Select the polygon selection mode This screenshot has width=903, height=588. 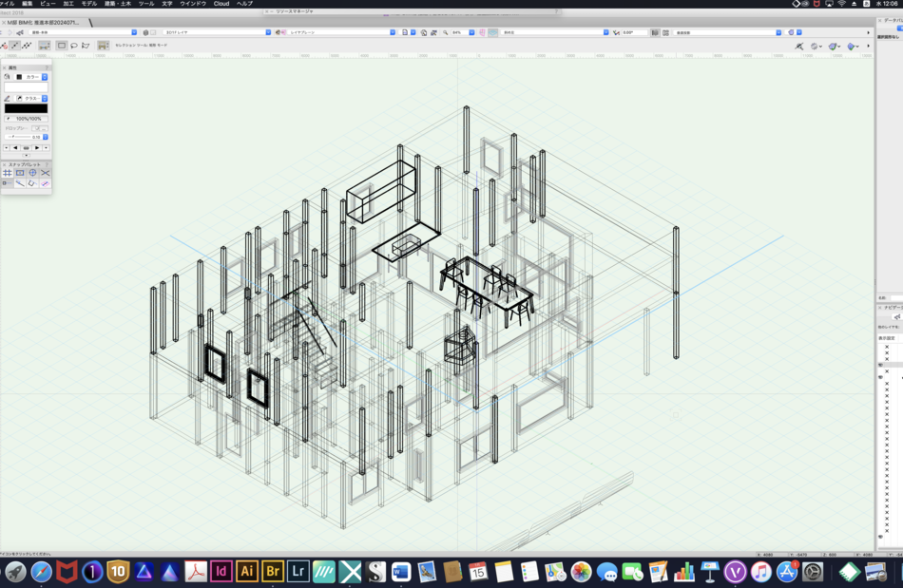click(86, 46)
